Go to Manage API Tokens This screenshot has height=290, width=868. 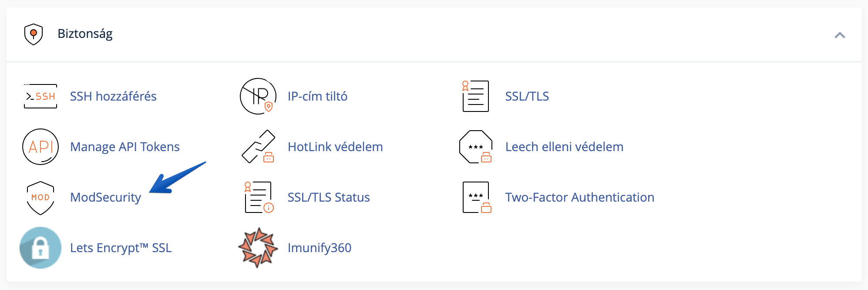point(125,147)
